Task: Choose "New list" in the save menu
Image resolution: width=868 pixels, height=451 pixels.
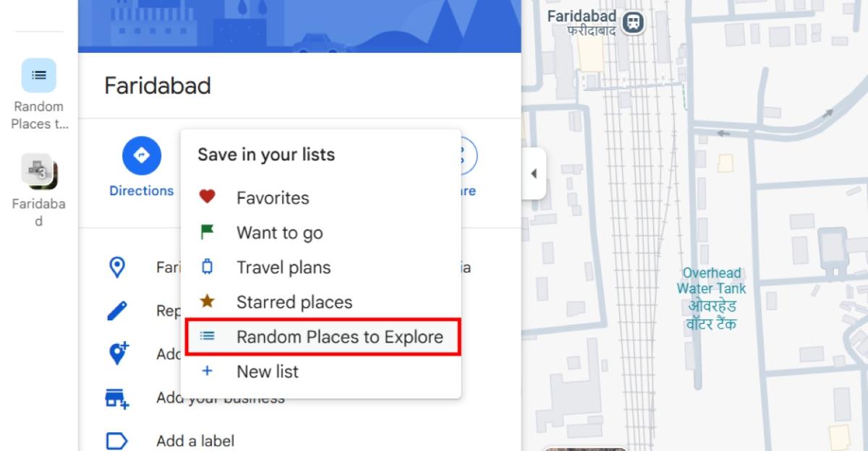Action: [x=268, y=371]
